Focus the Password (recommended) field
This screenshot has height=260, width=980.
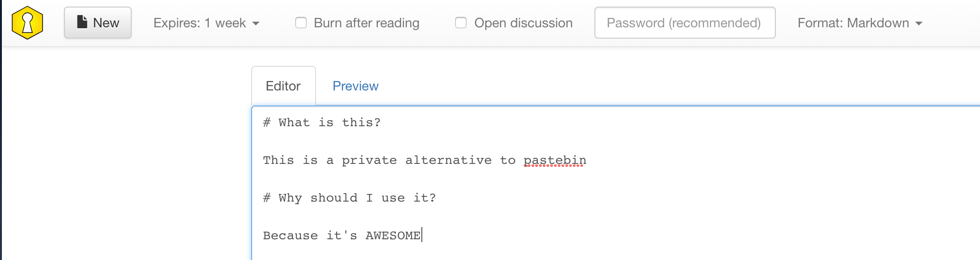685,23
